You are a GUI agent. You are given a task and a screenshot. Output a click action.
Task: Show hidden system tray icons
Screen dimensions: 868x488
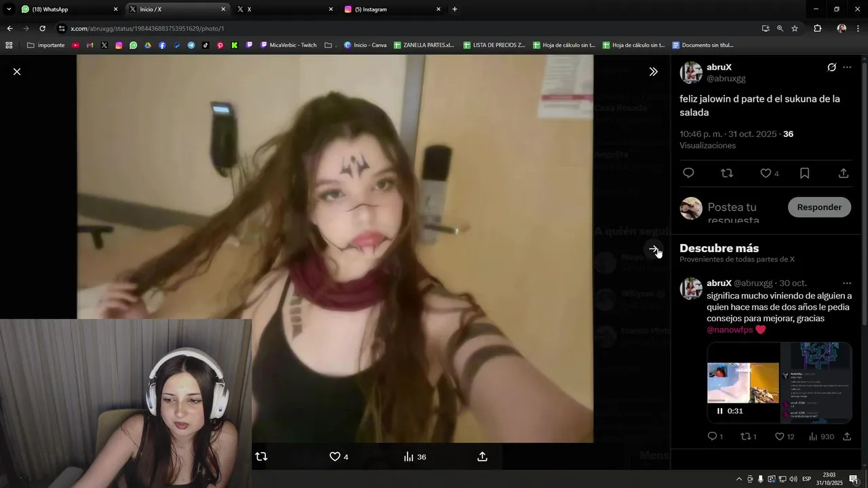(738, 479)
